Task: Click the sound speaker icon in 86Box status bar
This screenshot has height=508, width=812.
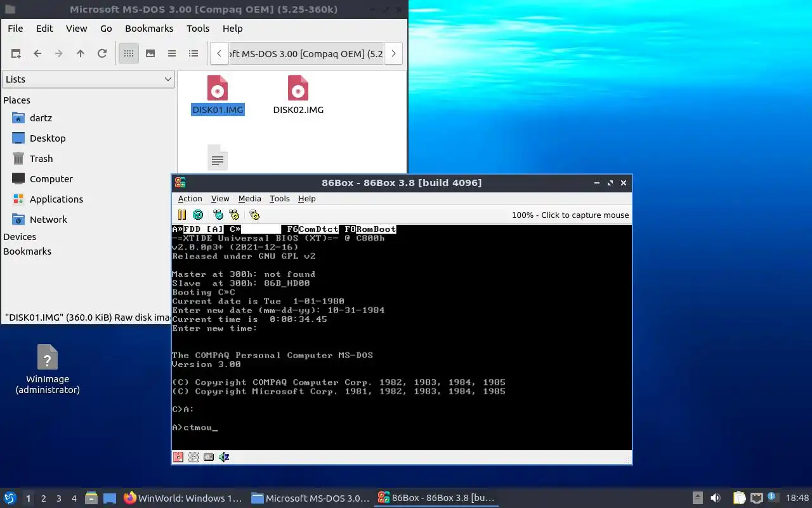Action: click(224, 457)
